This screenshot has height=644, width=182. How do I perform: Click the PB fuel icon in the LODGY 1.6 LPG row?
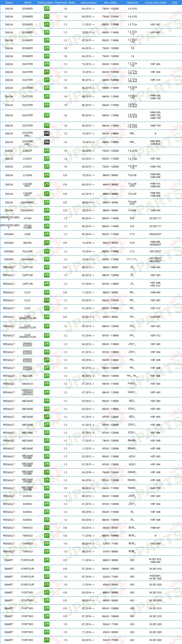point(47,151)
